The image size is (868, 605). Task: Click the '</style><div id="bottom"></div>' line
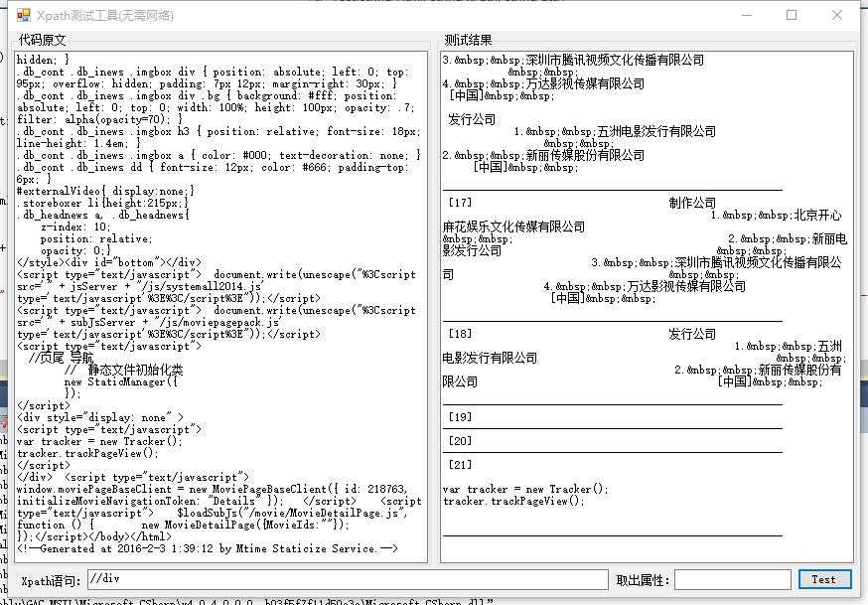pos(109,262)
